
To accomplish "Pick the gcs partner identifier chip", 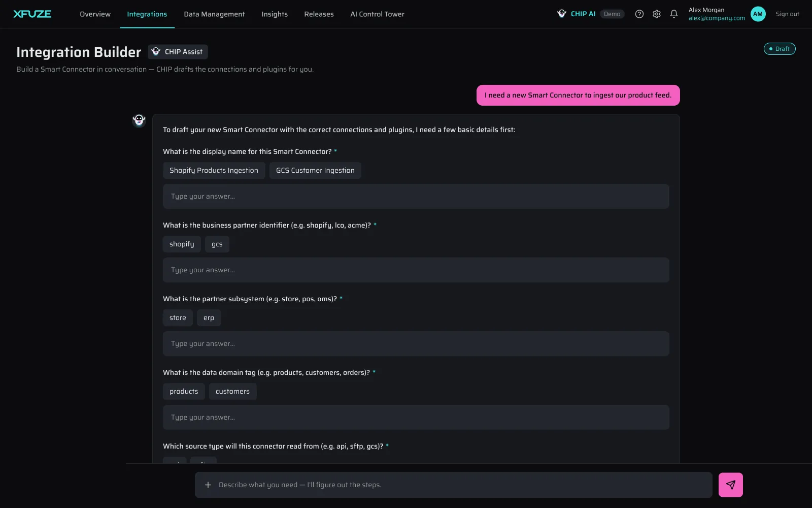I will (x=217, y=244).
